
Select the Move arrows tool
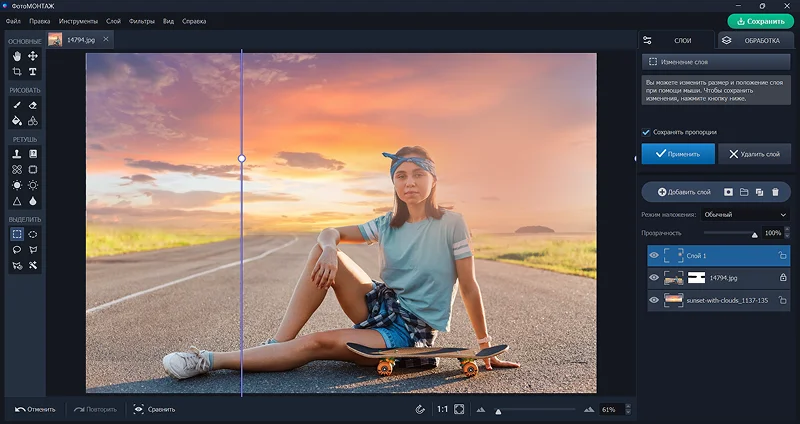33,56
